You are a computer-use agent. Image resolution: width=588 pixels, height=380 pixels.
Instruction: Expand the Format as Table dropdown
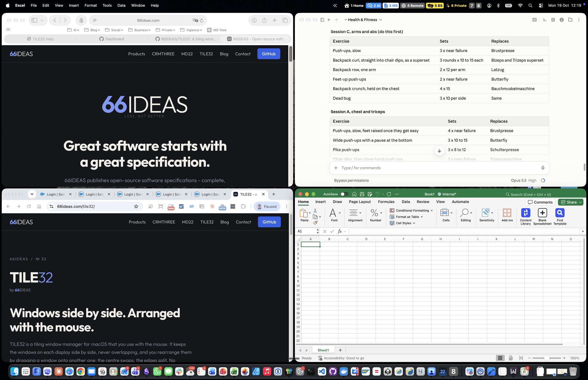406,217
